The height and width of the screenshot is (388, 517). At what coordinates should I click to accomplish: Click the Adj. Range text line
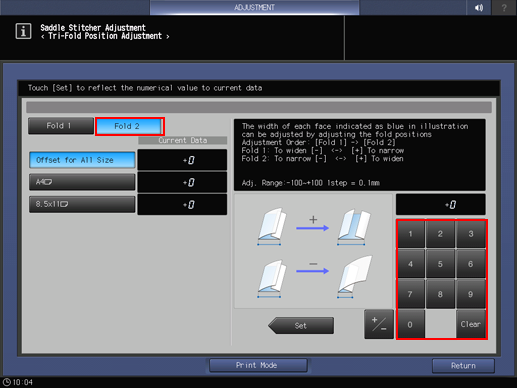(311, 183)
